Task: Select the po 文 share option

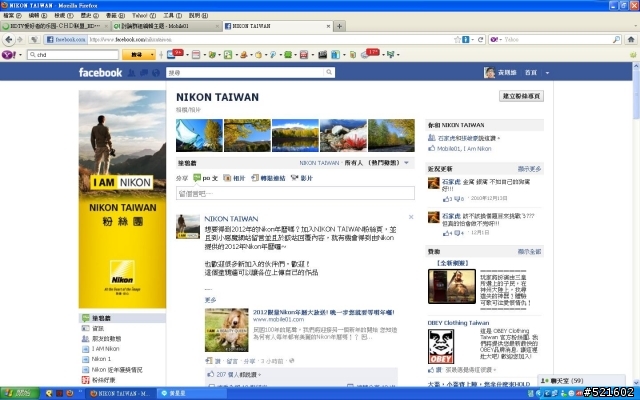Action: coord(205,178)
